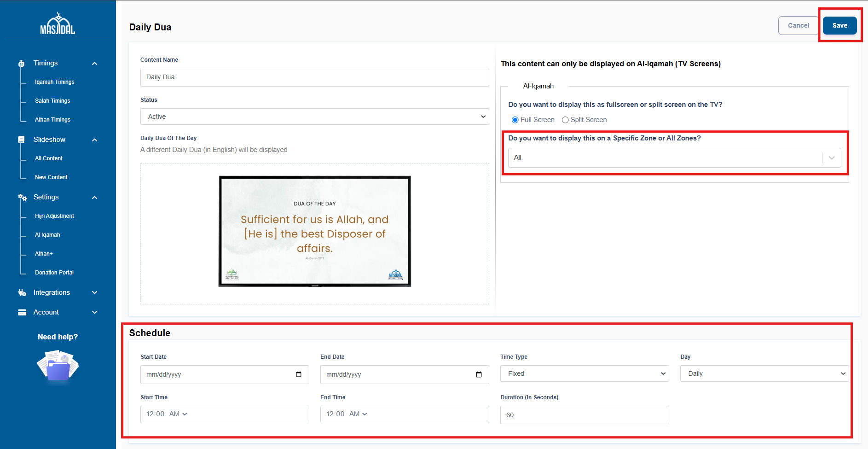Click the Need help folder illustration
Viewport: 868px width, 449px height.
coord(58,366)
